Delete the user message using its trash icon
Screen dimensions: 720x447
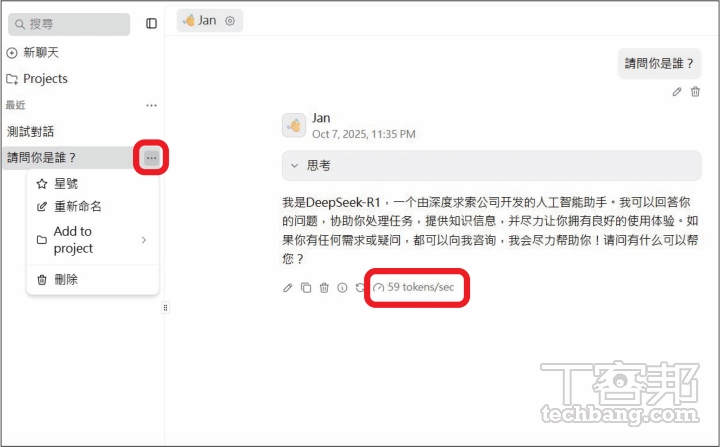coord(696,91)
